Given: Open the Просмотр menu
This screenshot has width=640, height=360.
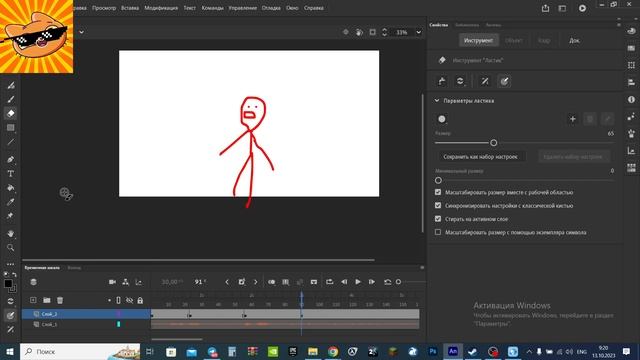Looking at the screenshot, I should click(104, 8).
